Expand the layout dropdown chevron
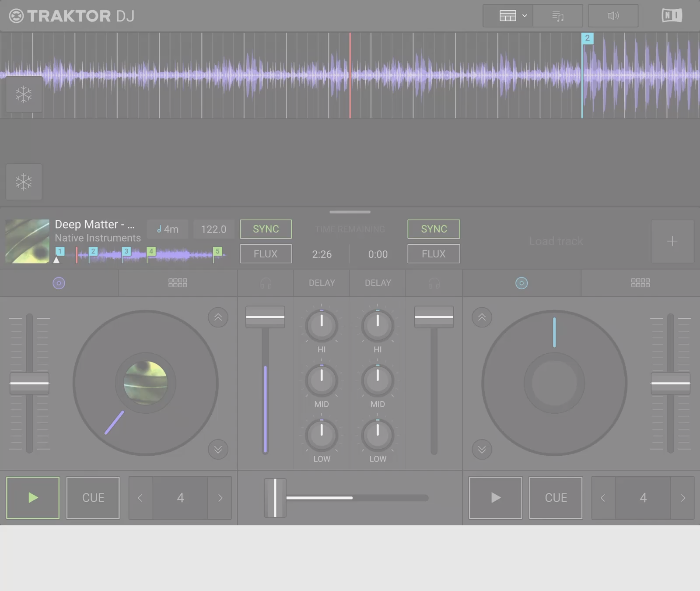This screenshot has height=591, width=700. point(525,16)
